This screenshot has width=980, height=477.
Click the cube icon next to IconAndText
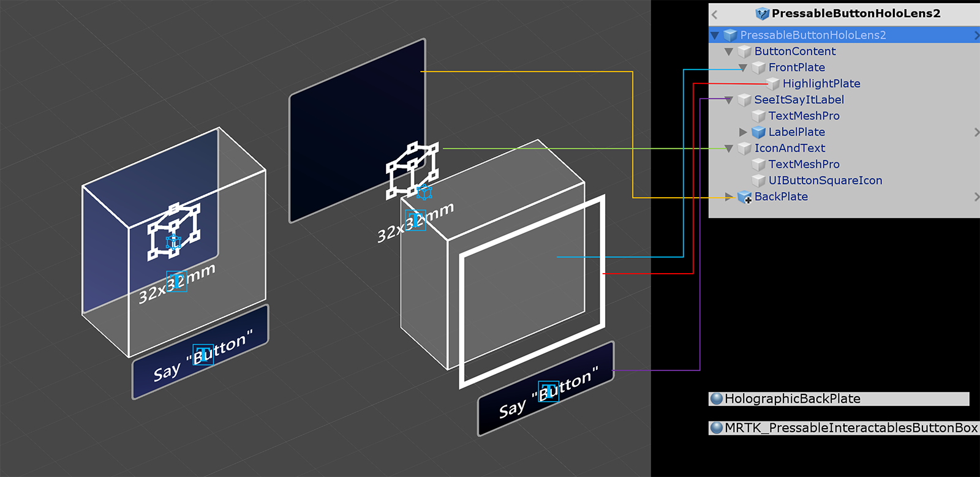click(x=744, y=148)
